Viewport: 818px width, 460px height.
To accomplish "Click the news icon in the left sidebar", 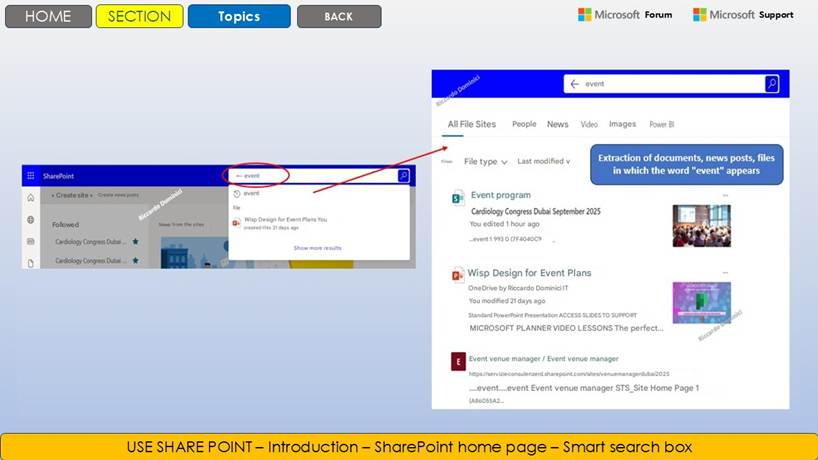I will [31, 241].
